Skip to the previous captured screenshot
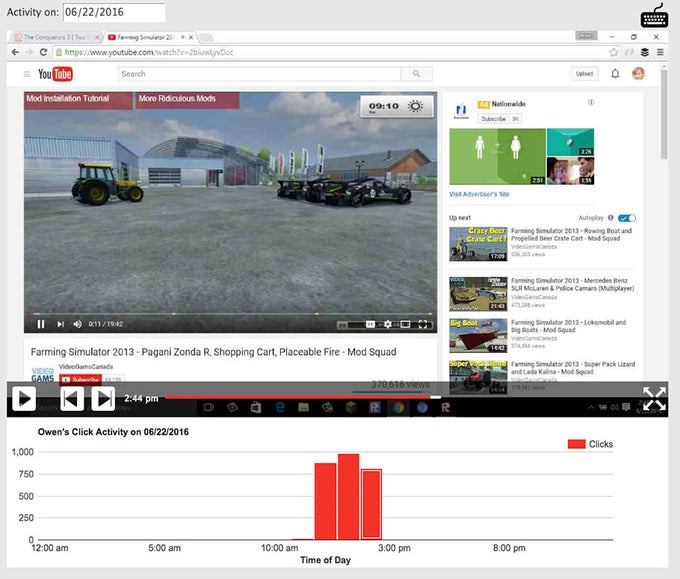Viewport: 680px width, 579px height. pyautogui.click(x=72, y=398)
